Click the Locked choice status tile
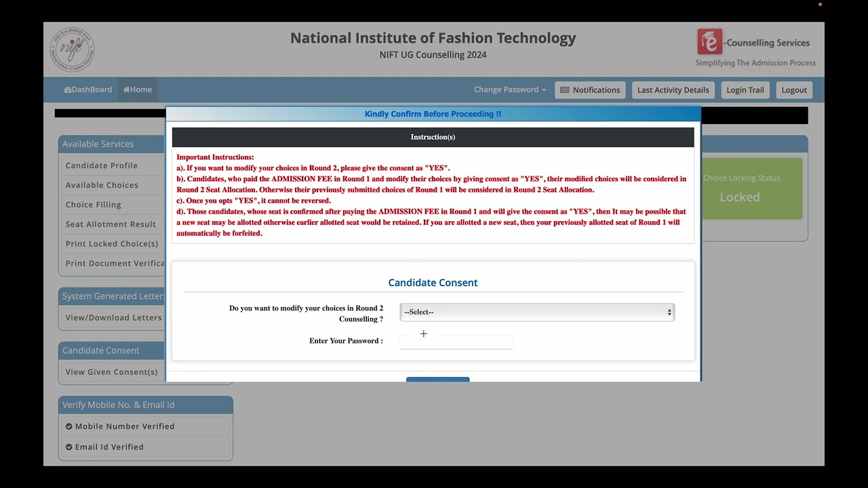The width and height of the screenshot is (868, 488). tap(751, 188)
